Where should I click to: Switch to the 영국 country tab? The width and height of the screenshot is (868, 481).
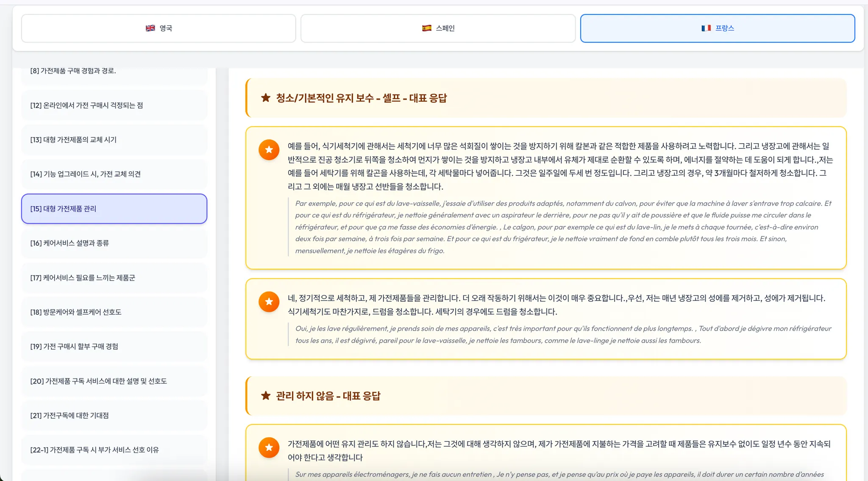coord(159,28)
